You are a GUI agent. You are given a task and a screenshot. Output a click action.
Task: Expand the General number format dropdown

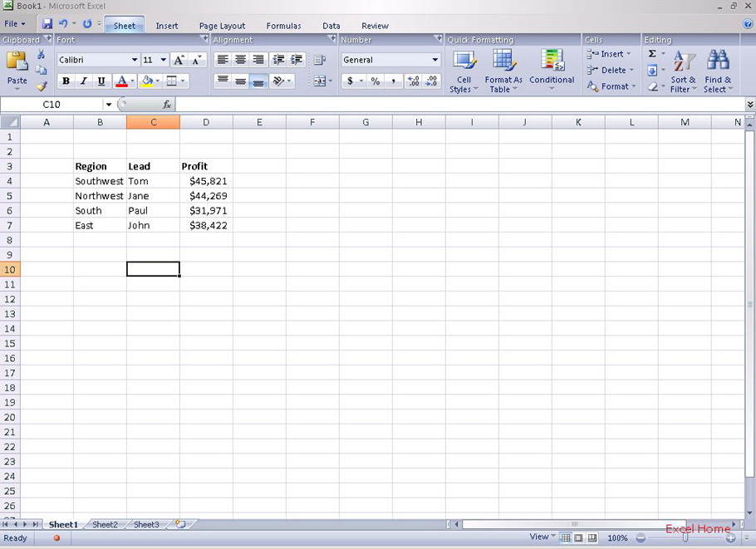[434, 60]
